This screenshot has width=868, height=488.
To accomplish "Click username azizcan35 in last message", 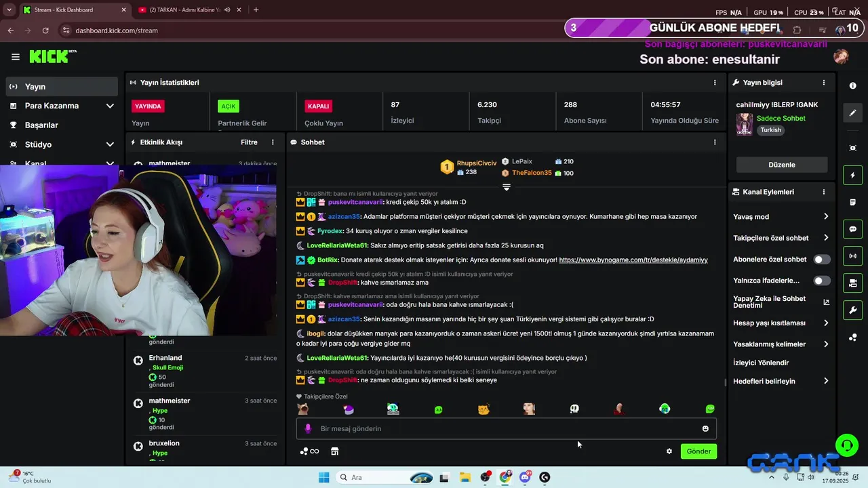I will coord(344,319).
